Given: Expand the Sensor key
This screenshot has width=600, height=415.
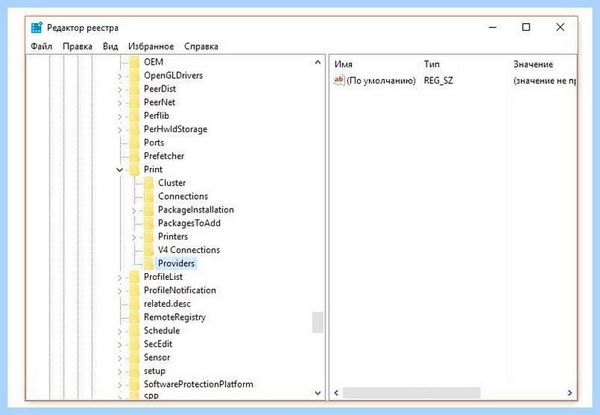Looking at the screenshot, I should tap(120, 358).
